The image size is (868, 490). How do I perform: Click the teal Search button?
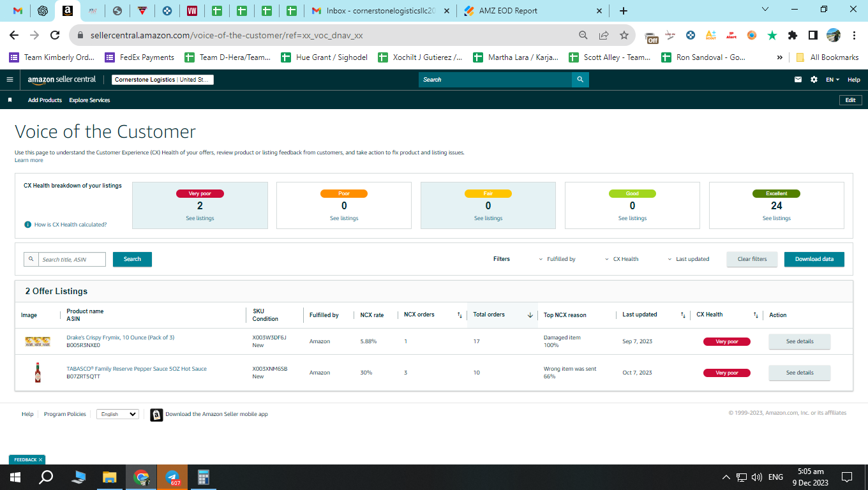[x=132, y=259]
